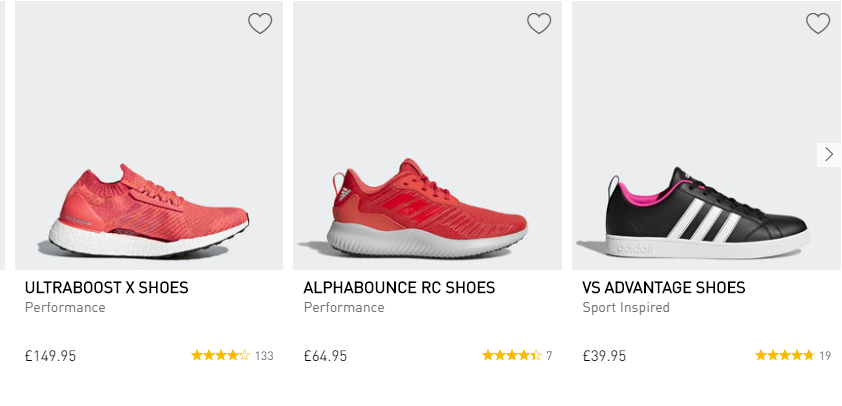Click the VS Advantage five-star rating

tap(784, 355)
